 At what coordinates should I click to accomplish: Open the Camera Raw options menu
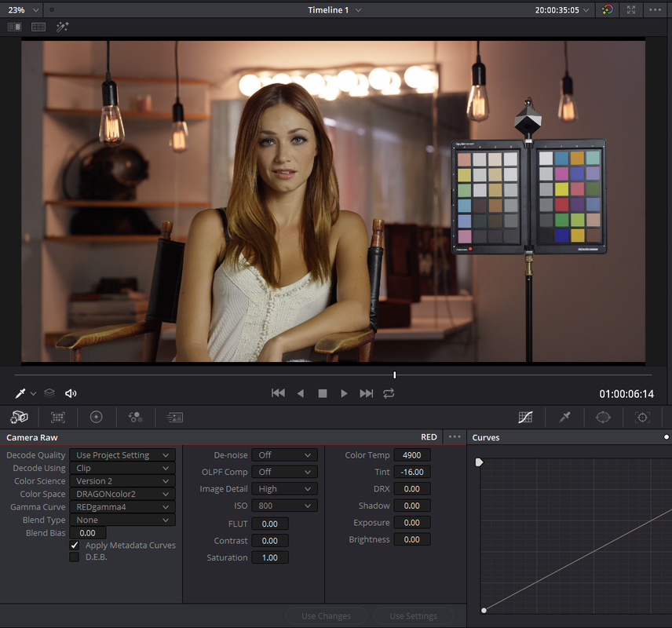tap(455, 436)
